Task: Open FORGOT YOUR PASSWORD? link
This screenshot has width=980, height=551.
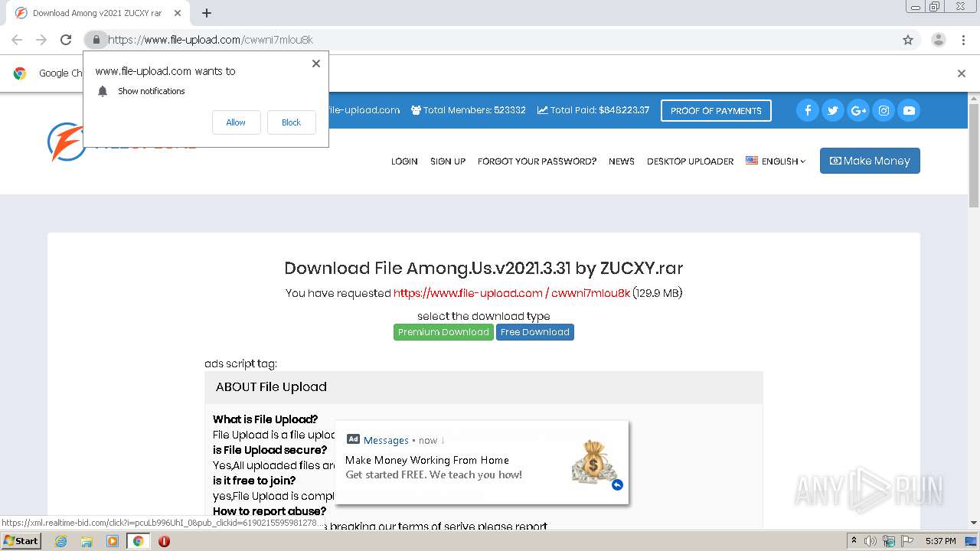Action: point(537,161)
